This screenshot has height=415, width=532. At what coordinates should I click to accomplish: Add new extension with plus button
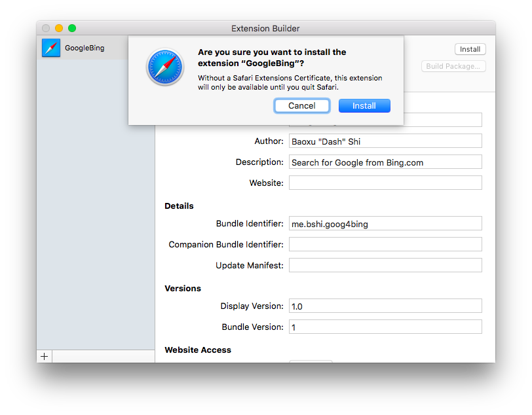[44, 356]
